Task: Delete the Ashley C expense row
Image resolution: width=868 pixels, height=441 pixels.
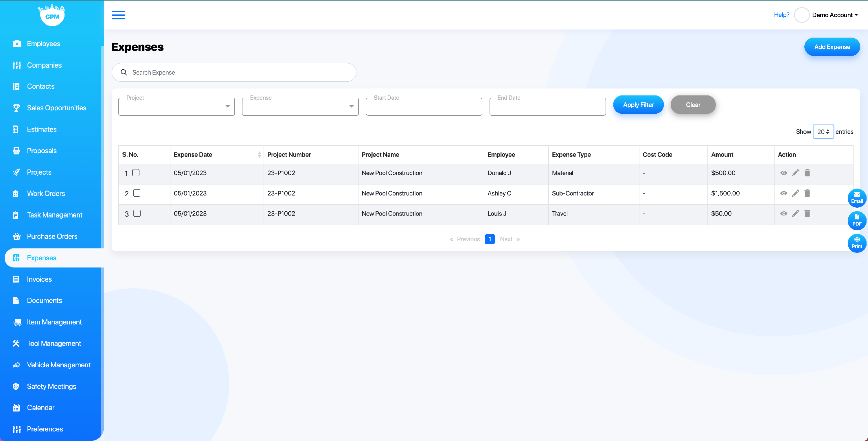Action: [807, 193]
